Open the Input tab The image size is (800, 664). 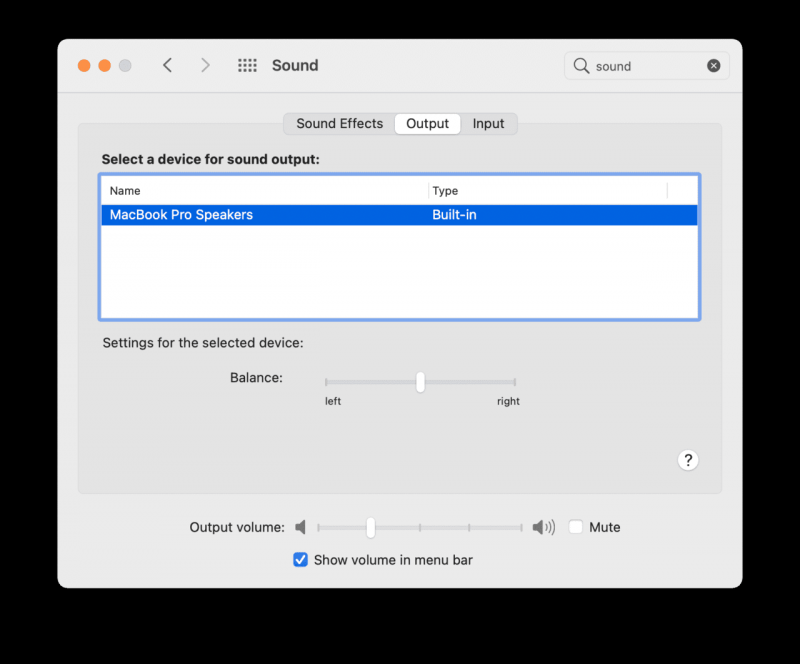click(x=488, y=123)
